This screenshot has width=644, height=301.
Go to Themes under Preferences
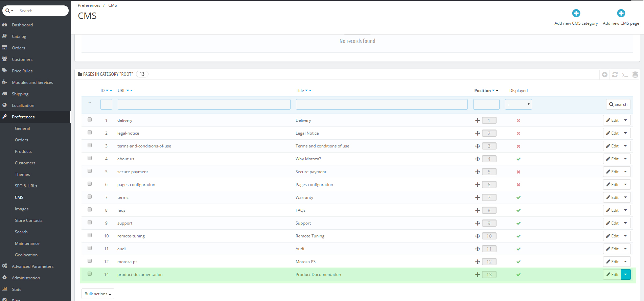pos(22,175)
